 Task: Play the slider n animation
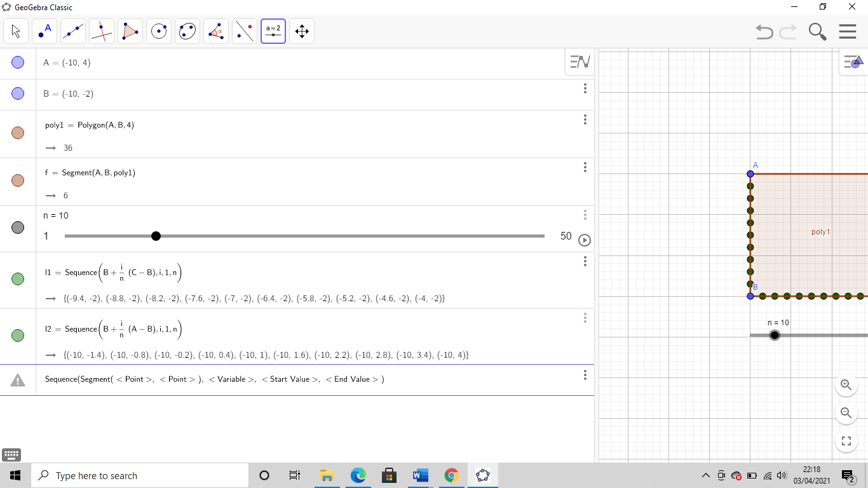[585, 240]
